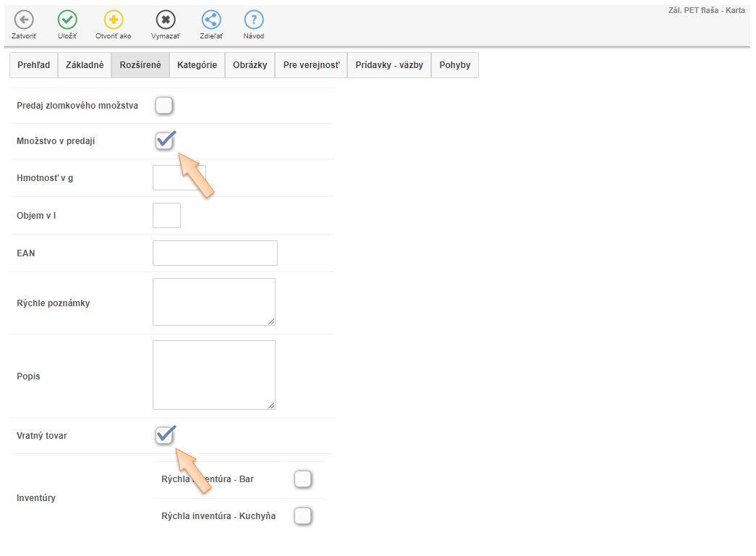
Task: Open the Pre verejnosť tab
Action: click(311, 65)
